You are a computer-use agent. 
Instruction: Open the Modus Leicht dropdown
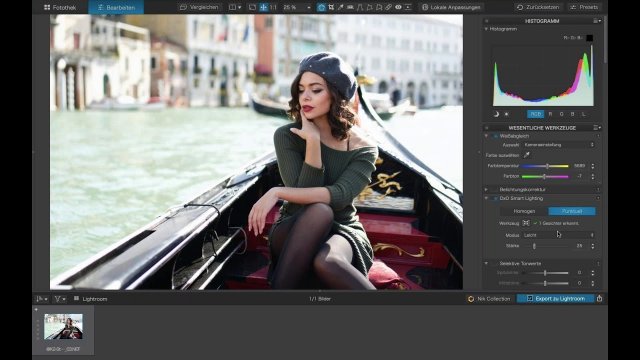(x=558, y=235)
